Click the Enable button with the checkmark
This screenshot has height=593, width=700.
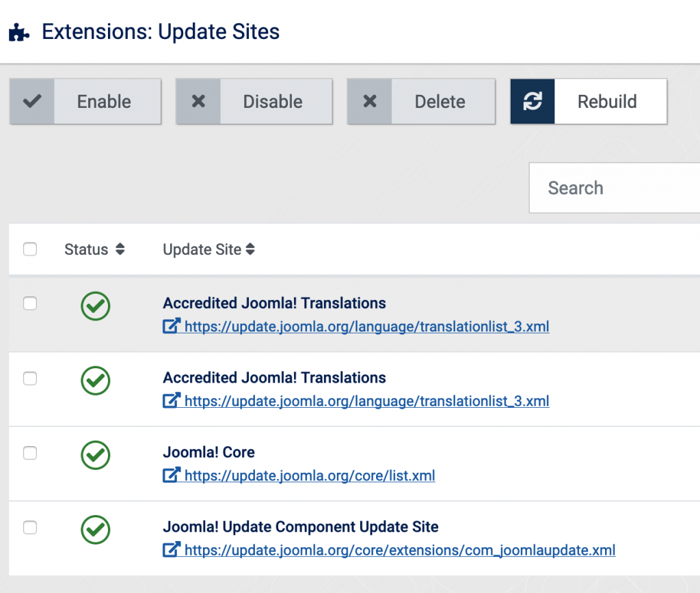(x=85, y=102)
